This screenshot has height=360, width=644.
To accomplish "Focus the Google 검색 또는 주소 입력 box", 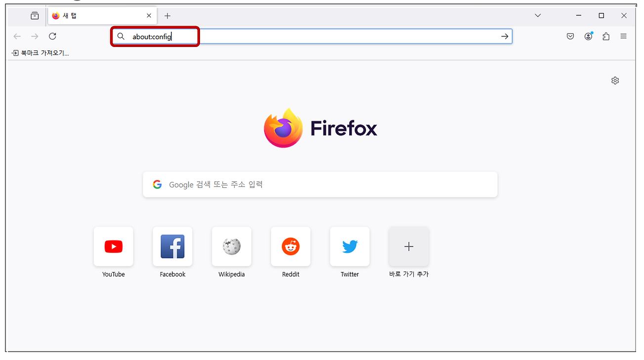I will 320,184.
